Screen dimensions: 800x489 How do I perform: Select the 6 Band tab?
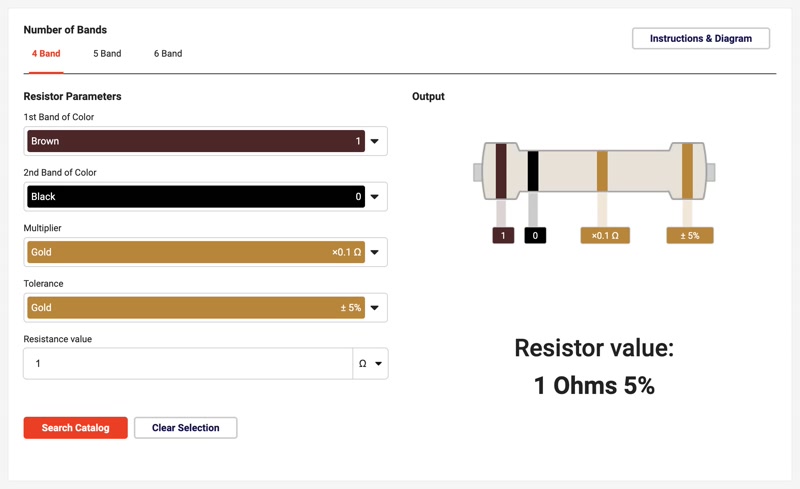pos(168,54)
